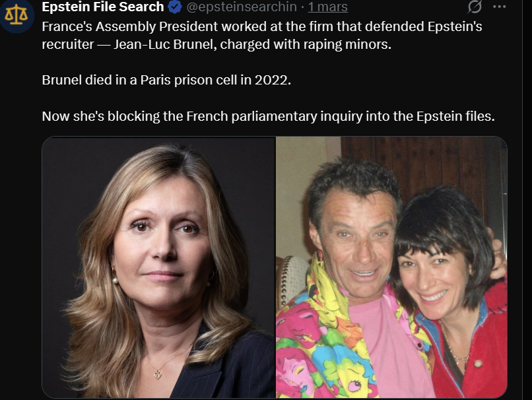
Task: Click the 'recruiter — Jean-Luc Brunel' text line
Action: coord(216,44)
